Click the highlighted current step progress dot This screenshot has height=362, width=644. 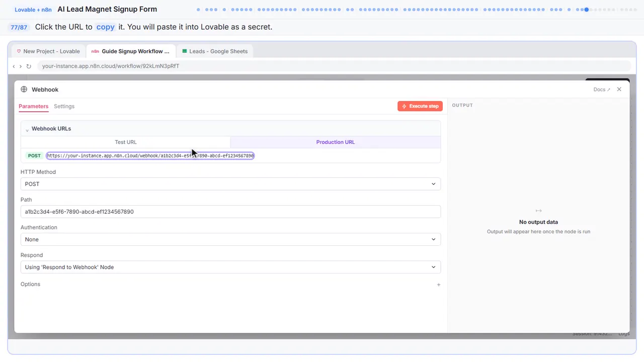coord(587,10)
